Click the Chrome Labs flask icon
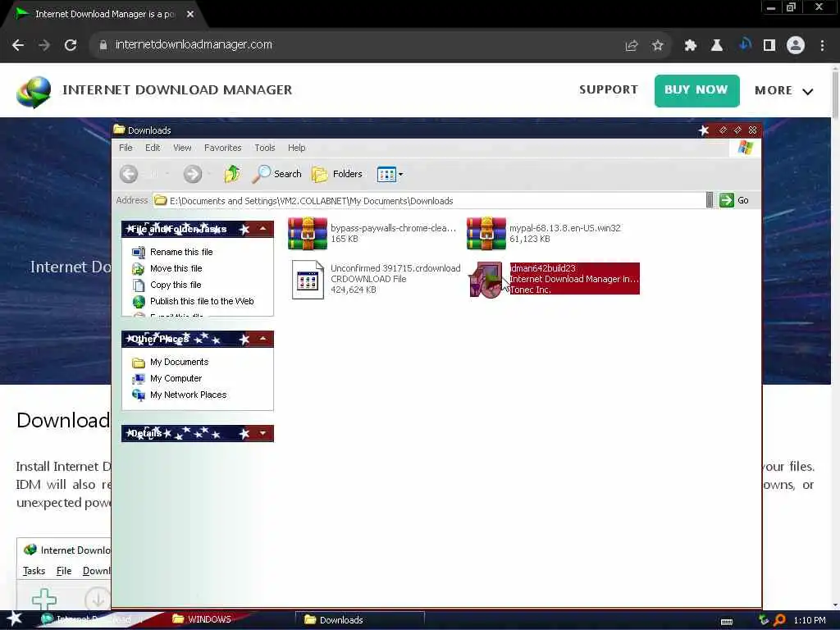Viewport: 840px width, 630px height. (x=717, y=46)
